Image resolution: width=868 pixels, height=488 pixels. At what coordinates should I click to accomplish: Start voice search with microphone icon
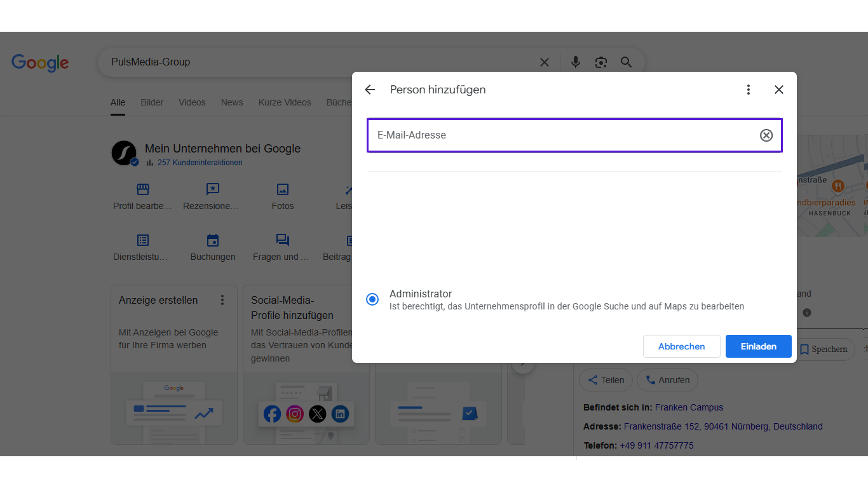pyautogui.click(x=576, y=62)
